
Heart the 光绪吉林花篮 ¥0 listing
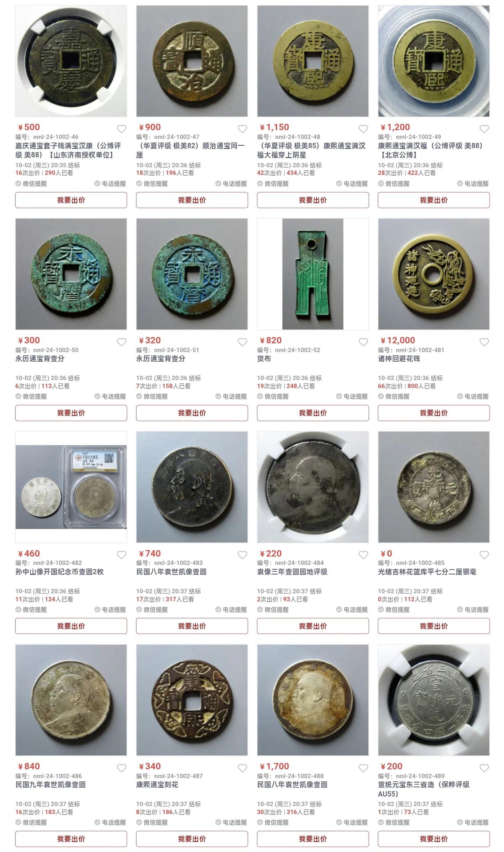click(x=484, y=555)
